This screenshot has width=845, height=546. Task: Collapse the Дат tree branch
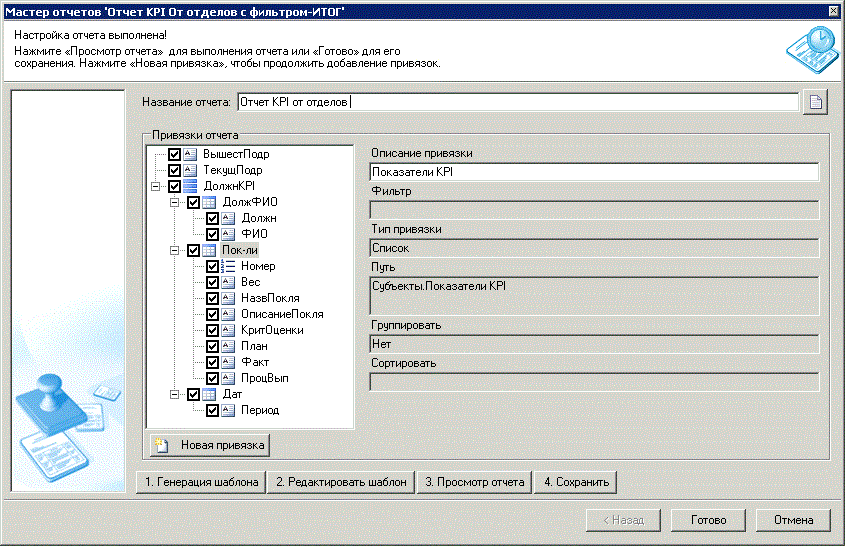click(175, 395)
